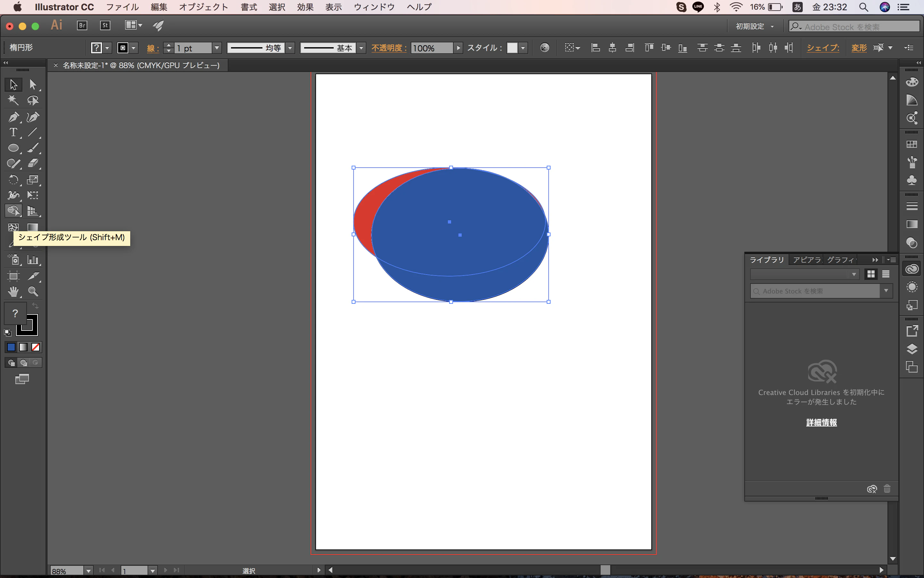Switch library to list view
The height and width of the screenshot is (578, 924).
click(886, 274)
